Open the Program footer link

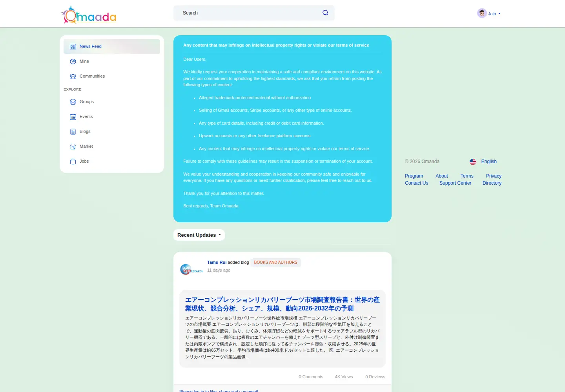click(x=414, y=176)
